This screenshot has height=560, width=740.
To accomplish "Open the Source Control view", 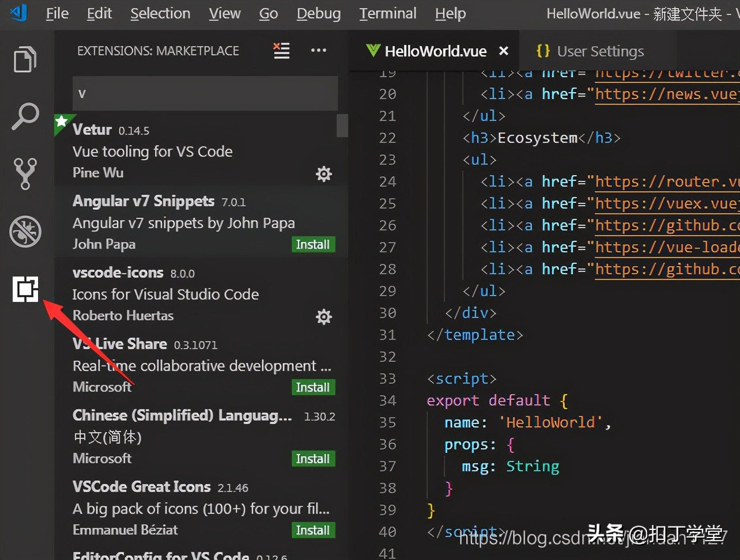I will pos(25,173).
